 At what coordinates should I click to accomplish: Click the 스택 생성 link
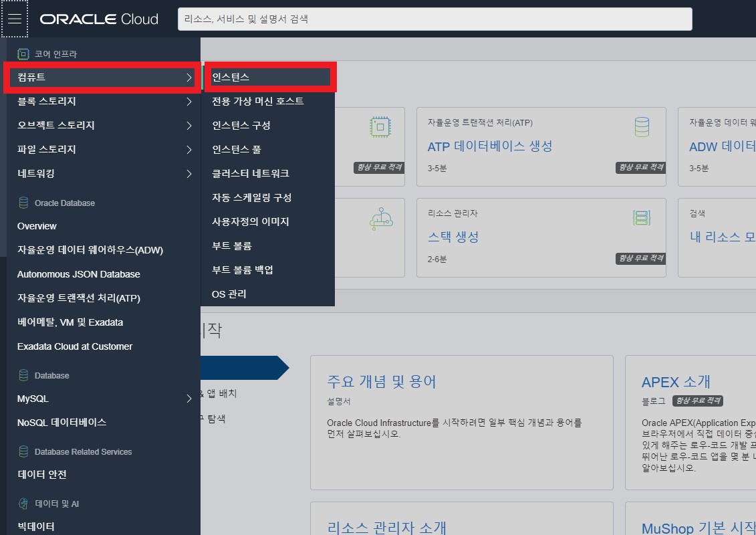click(x=453, y=237)
